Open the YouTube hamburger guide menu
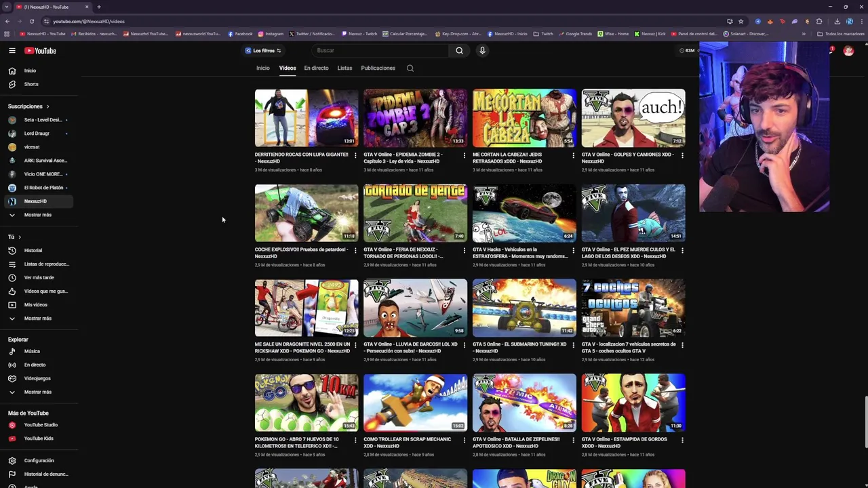 click(x=12, y=51)
